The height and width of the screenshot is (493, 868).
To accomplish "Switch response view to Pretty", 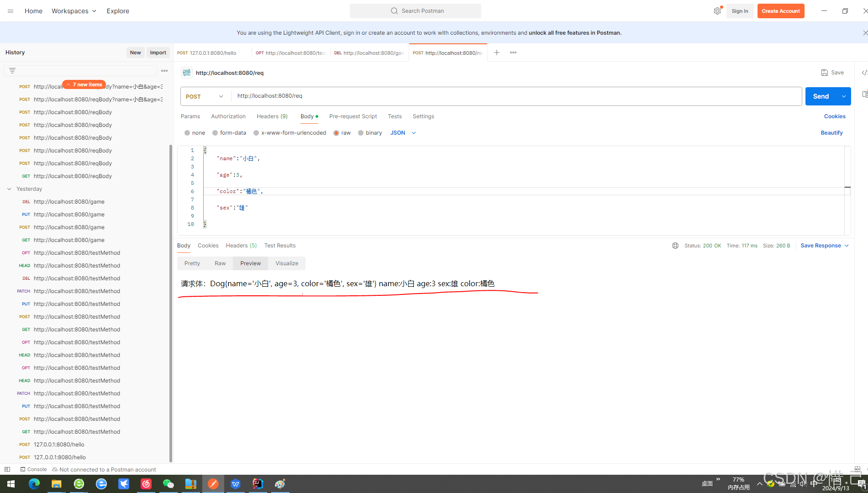I will coord(192,263).
